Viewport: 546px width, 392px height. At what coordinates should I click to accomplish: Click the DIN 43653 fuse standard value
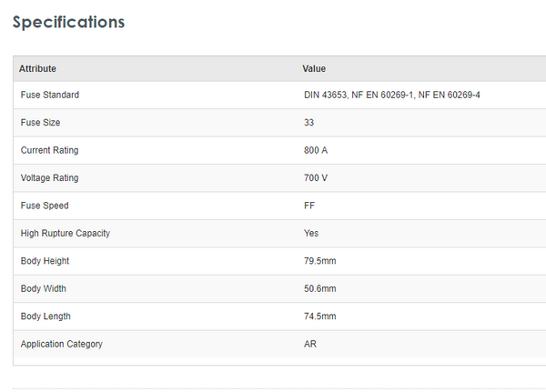pos(392,95)
